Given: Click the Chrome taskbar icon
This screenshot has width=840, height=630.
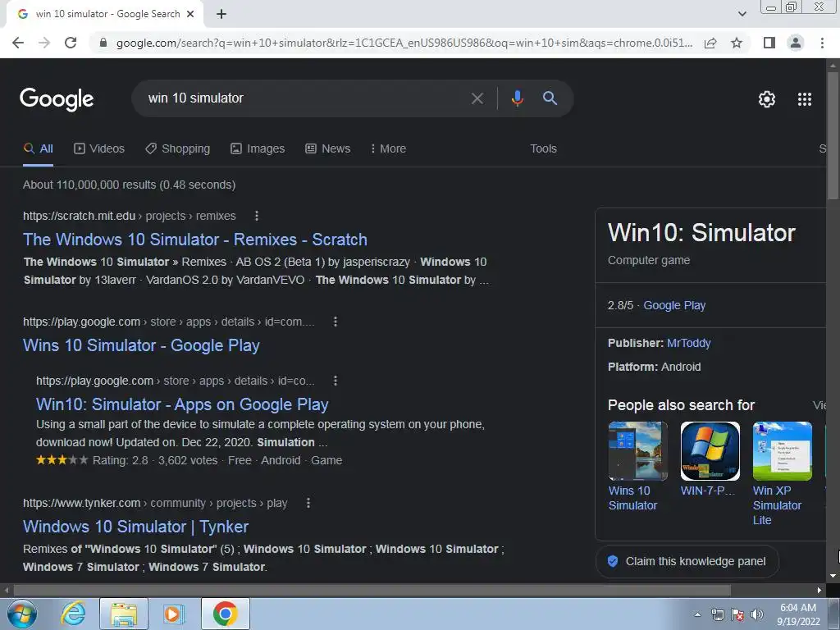Looking at the screenshot, I should [225, 614].
